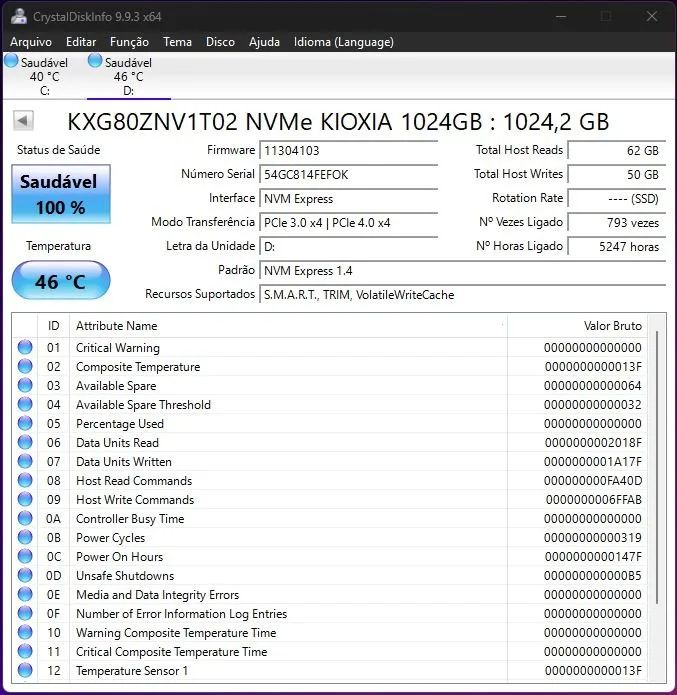Screen dimensions: 677x695
Task: Click the serial number field 54GC814FEFOK
Action: 348,175
